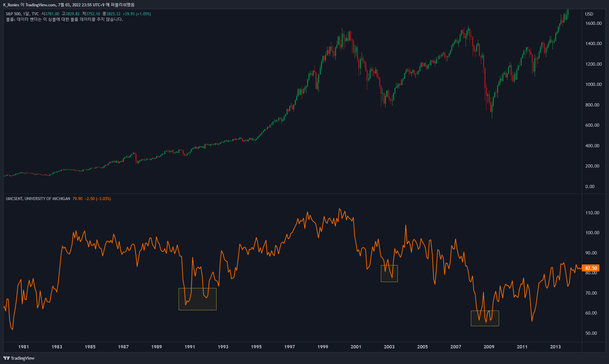Screen dimensions: 609x364
Task: Click the TradingView logo at bottom
Action: pos(19,358)
